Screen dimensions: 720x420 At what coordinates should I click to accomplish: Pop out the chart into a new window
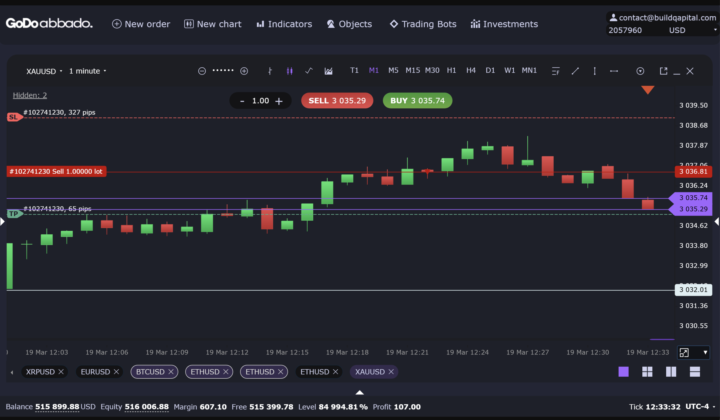click(x=664, y=71)
